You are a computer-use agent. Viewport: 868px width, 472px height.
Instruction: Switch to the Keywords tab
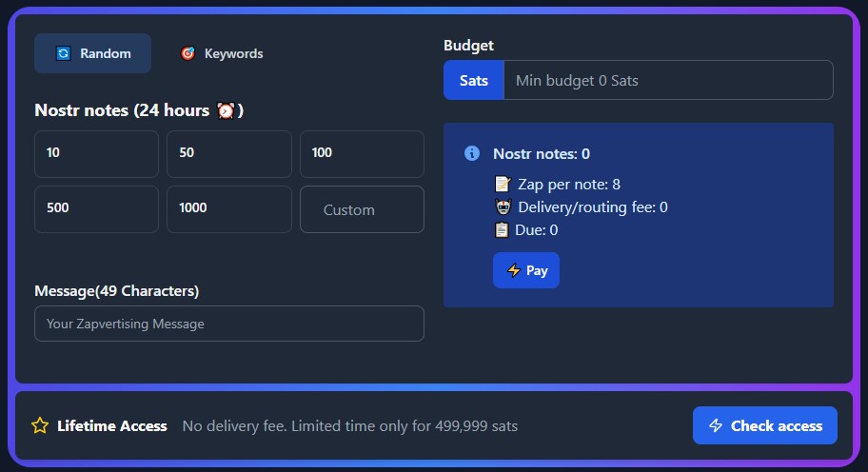222,54
